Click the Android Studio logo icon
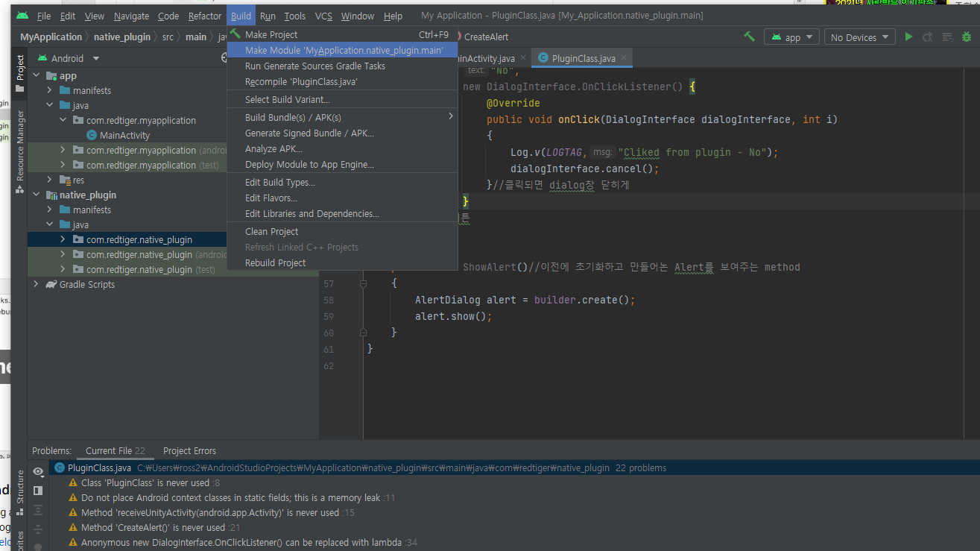The width and height of the screenshot is (980, 551). coord(22,16)
